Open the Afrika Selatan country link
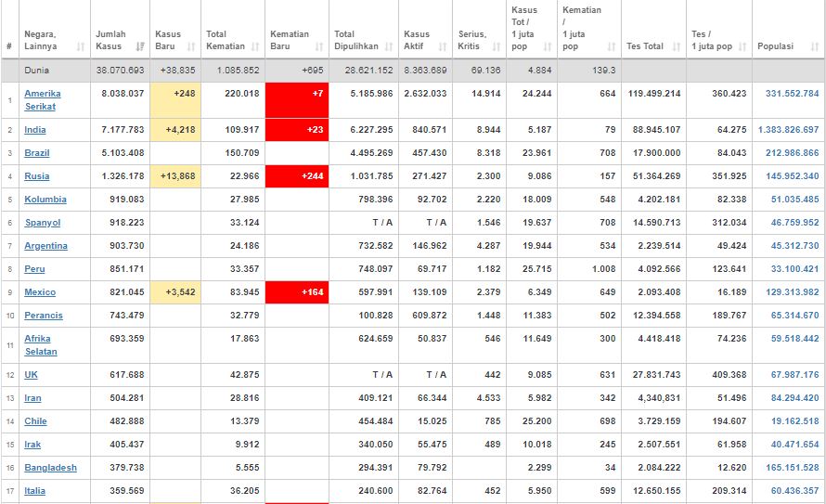Screen dimensions: 826x504 41,345
